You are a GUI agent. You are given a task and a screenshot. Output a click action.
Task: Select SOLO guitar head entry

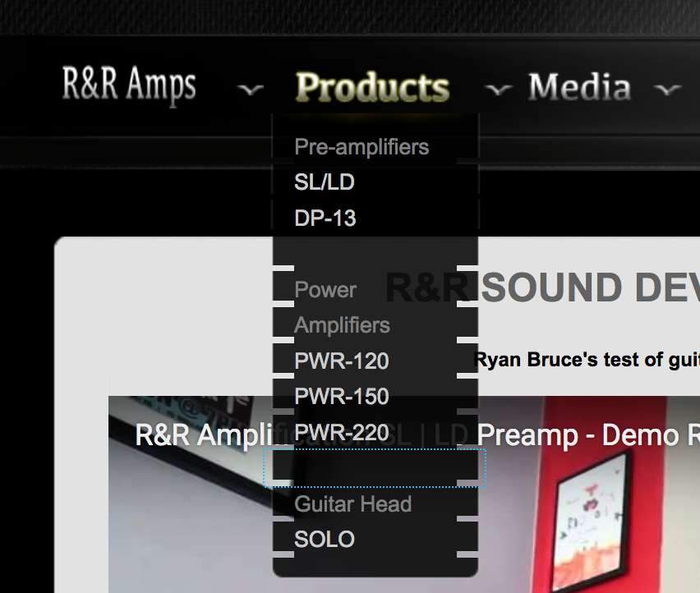[325, 539]
